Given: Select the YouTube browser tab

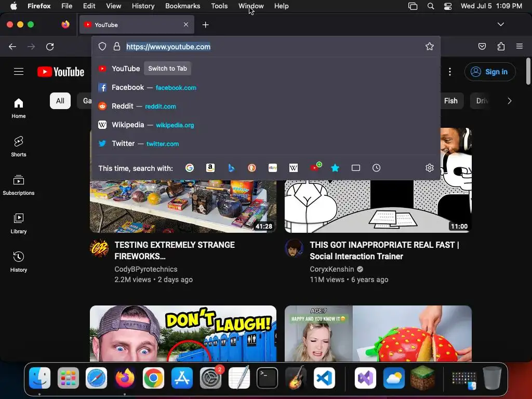Looking at the screenshot, I should click(137, 25).
